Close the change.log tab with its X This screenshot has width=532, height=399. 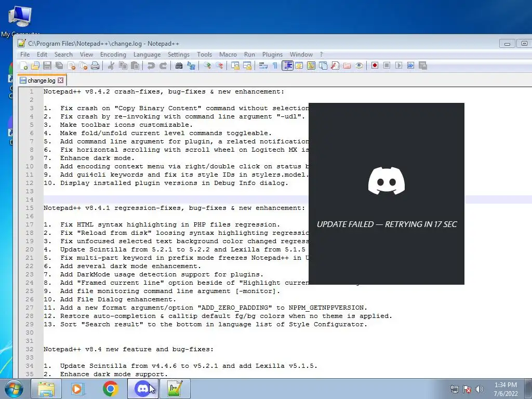(60, 81)
